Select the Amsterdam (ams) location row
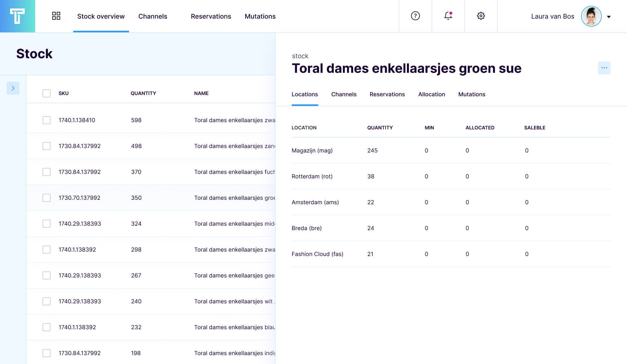This screenshot has height=364, width=627. [451, 202]
